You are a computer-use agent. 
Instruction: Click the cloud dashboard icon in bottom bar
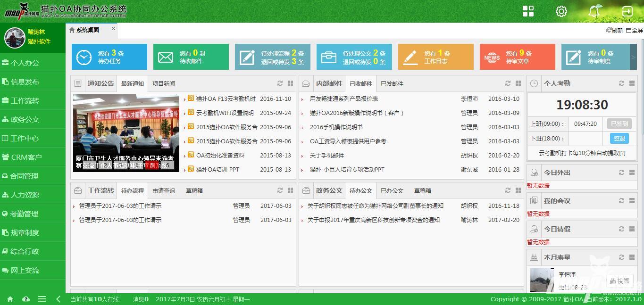(26, 299)
